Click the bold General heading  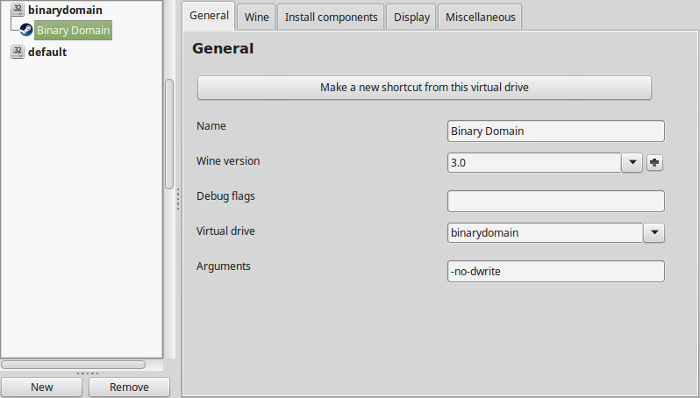coord(223,48)
